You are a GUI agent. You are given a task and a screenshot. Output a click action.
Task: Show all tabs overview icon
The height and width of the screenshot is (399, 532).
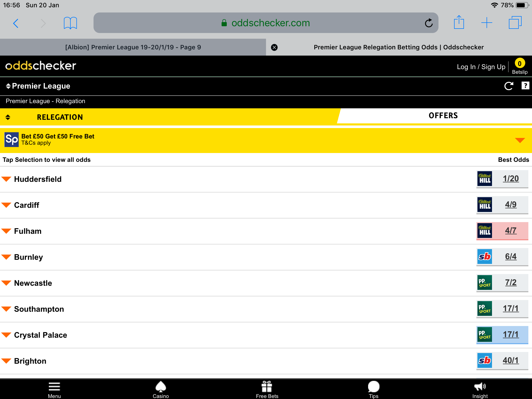(515, 23)
